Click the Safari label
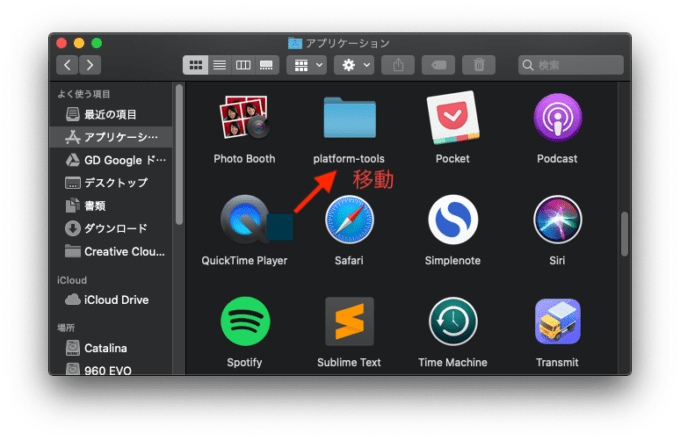Screen dimensions: 680x440 pyautogui.click(x=349, y=261)
